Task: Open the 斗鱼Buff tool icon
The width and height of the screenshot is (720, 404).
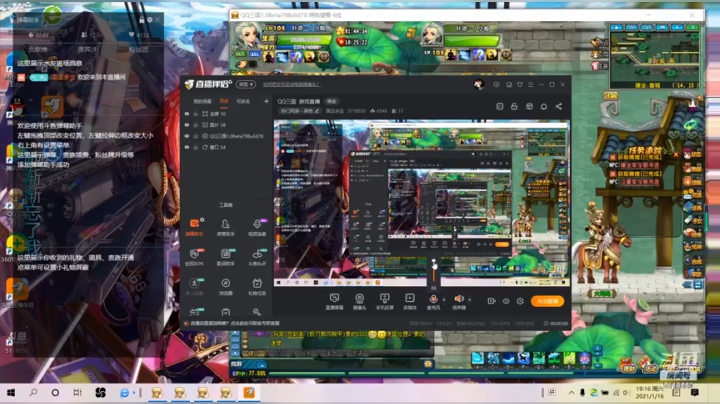Action: [x=257, y=257]
